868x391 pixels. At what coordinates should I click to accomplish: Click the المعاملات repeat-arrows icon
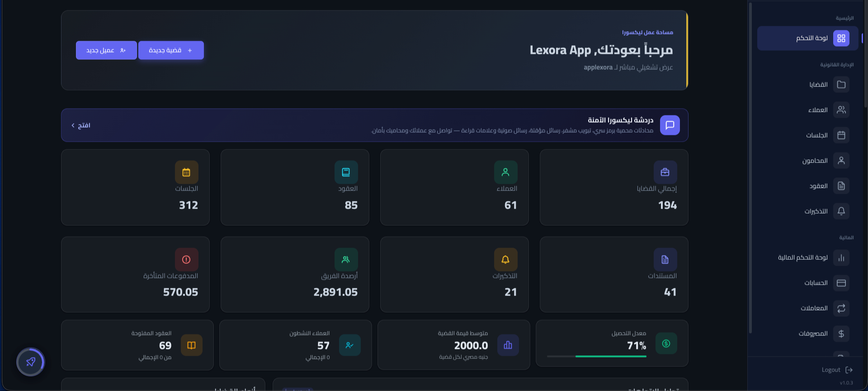[841, 309]
